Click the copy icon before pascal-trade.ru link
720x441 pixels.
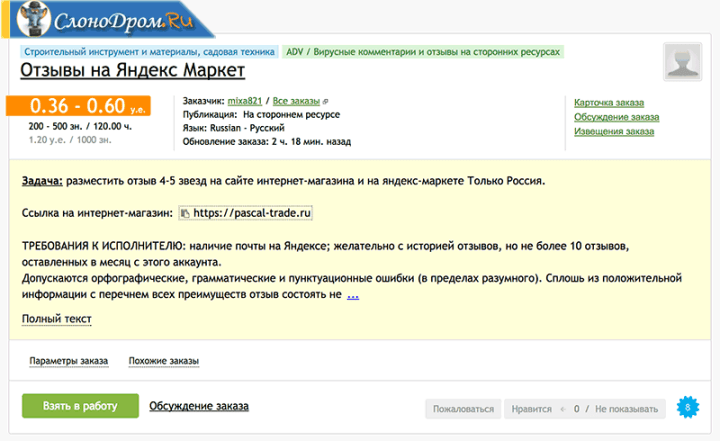[x=185, y=213]
